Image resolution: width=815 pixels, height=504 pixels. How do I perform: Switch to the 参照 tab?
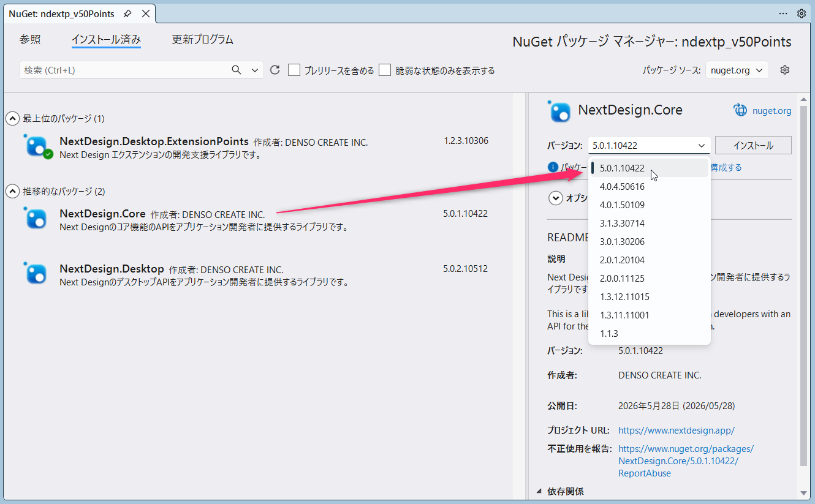[30, 40]
